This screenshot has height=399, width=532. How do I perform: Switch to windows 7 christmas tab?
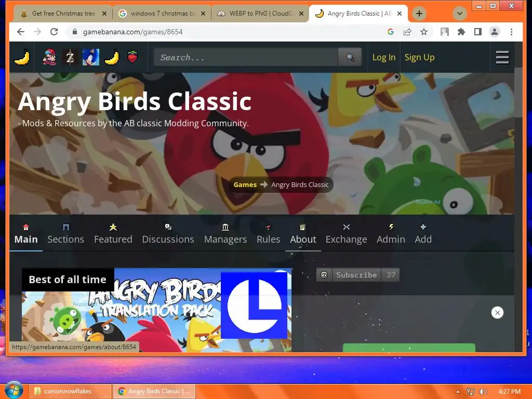tap(163, 14)
